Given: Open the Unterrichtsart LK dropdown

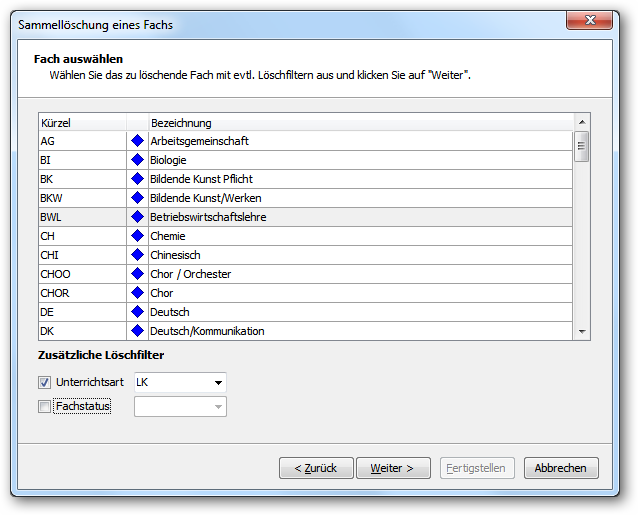Looking at the screenshot, I should click(x=180, y=382).
